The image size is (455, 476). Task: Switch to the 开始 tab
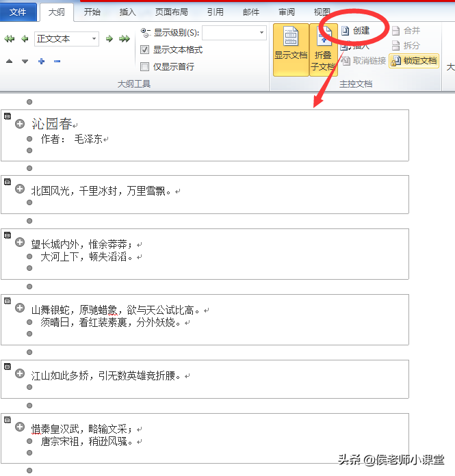(92, 12)
